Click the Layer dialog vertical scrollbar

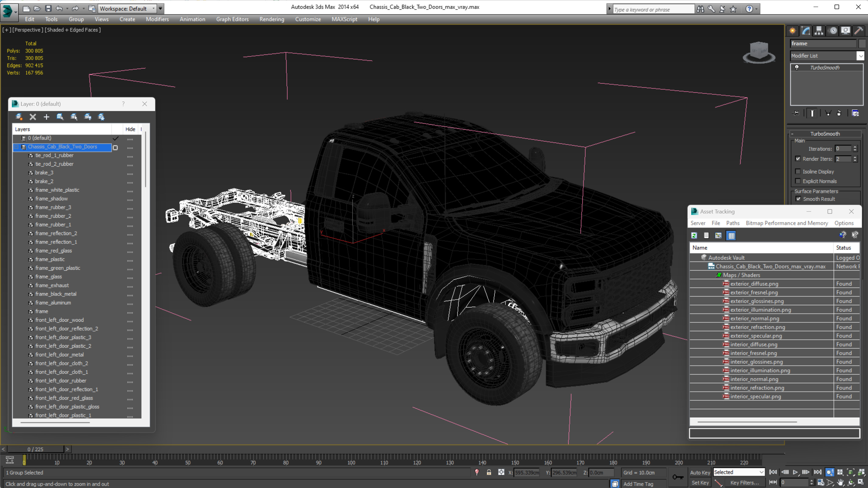point(145,159)
